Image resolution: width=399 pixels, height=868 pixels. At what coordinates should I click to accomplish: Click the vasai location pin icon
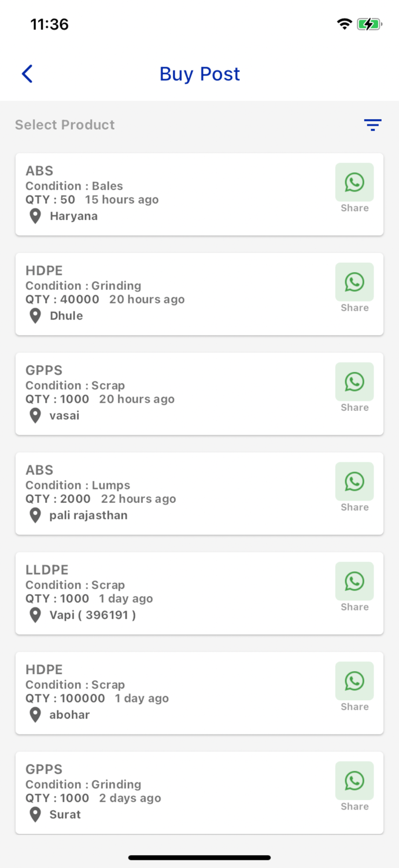(x=35, y=415)
